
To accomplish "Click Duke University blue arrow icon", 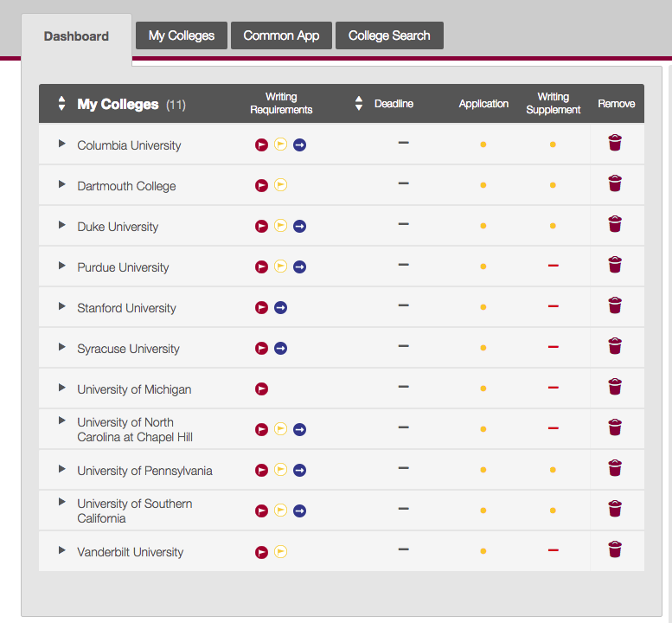I will (299, 227).
